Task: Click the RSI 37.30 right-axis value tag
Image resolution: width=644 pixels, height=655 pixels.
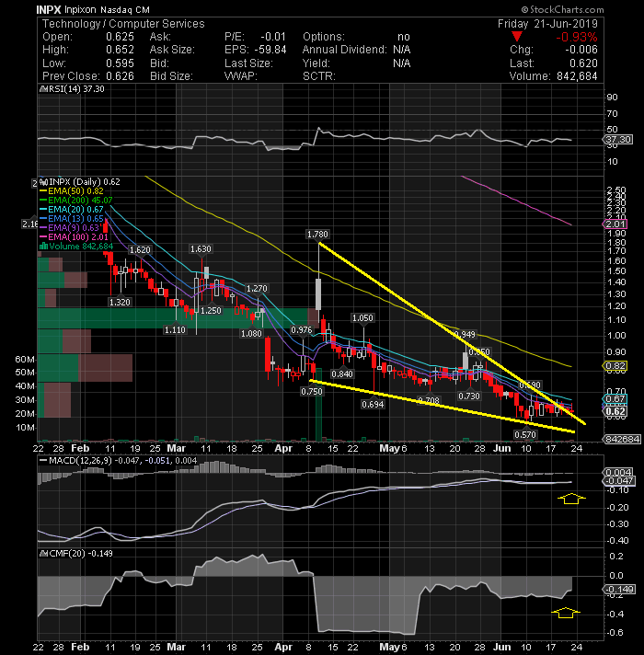Action: pyautogui.click(x=618, y=139)
